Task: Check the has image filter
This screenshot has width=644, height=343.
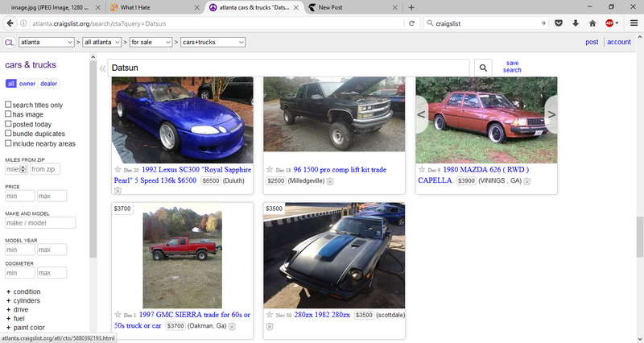Action: click(x=8, y=114)
